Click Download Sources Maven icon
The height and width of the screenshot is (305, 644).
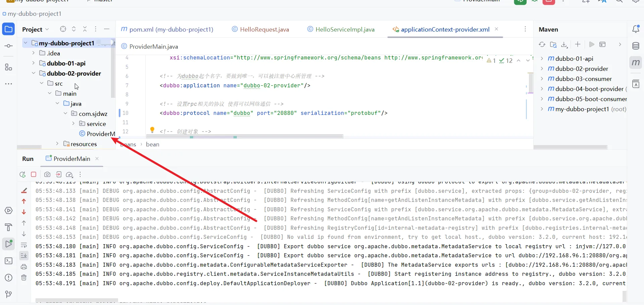[x=565, y=44]
